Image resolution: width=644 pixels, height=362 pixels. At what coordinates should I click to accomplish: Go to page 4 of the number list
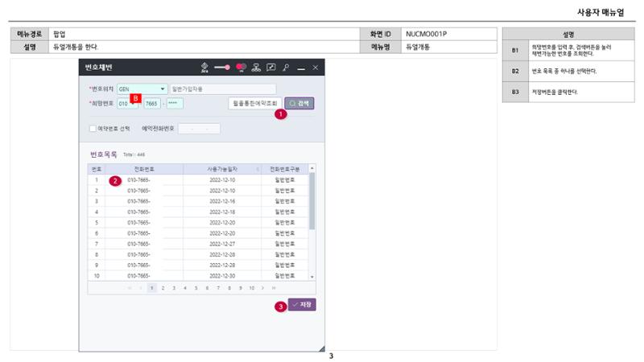[185, 288]
